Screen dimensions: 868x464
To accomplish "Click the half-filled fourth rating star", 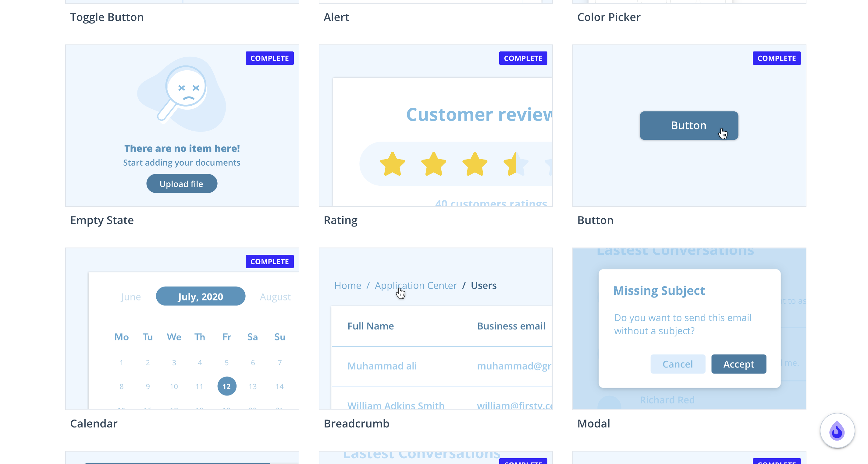I will [x=516, y=164].
